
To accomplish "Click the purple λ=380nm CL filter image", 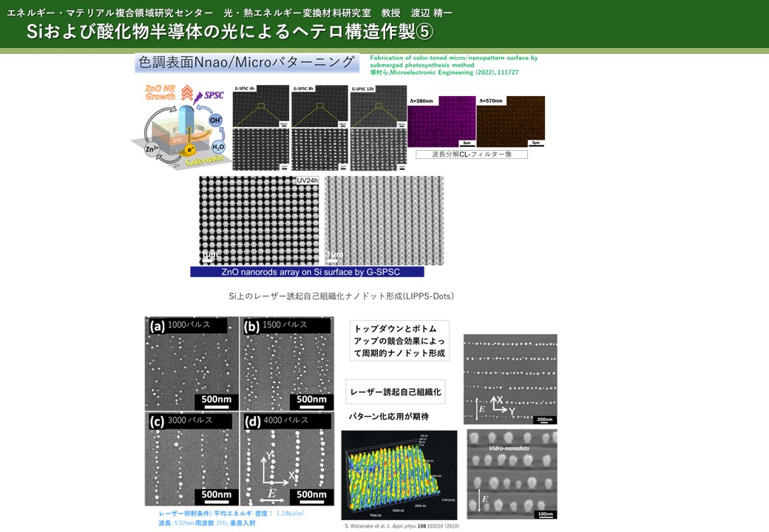I will 441,121.
